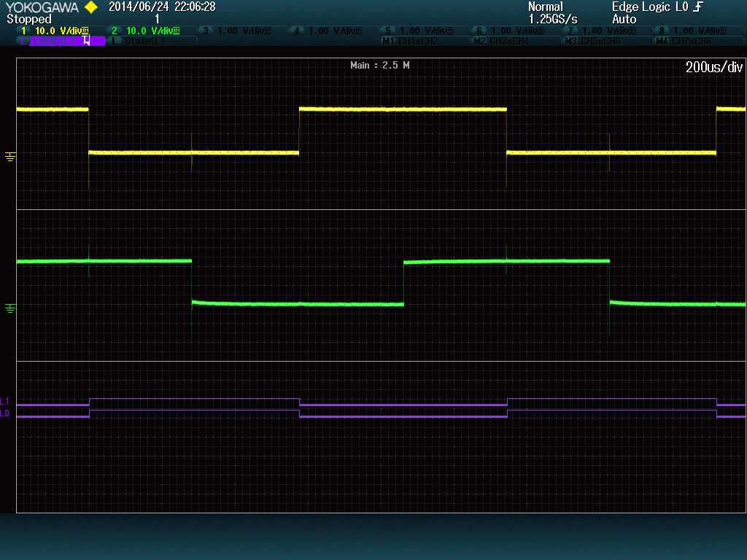Click the yellow Yokogawa diamond logo icon
Screen dimensions: 747x560
pyautogui.click(x=91, y=7)
